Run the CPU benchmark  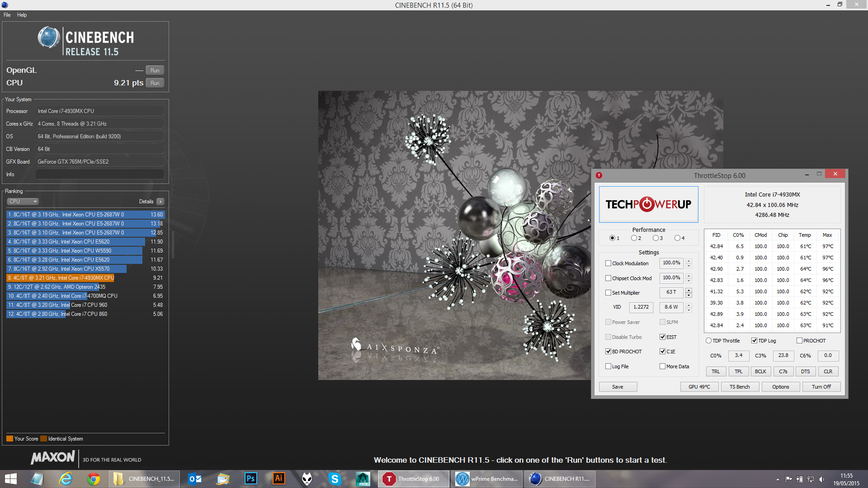tap(155, 83)
